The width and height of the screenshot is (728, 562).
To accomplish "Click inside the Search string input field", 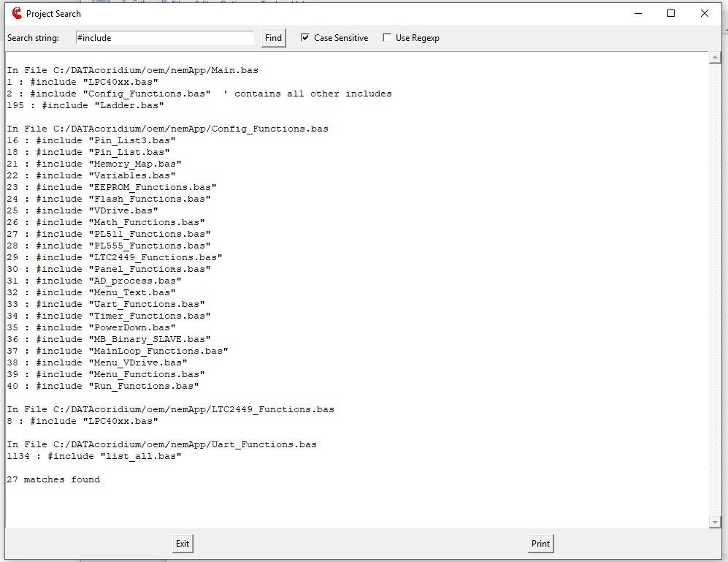I will coord(164,37).
